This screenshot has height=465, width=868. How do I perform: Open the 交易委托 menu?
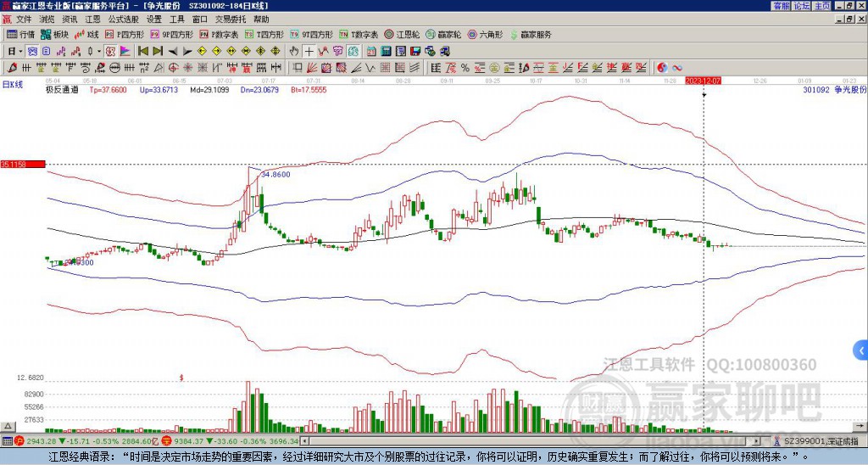click(231, 20)
